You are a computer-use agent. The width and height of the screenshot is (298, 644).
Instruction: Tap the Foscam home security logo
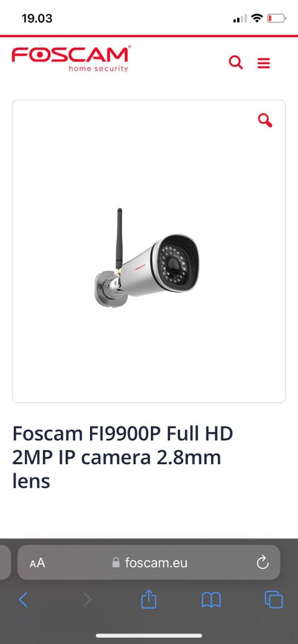coord(71,59)
